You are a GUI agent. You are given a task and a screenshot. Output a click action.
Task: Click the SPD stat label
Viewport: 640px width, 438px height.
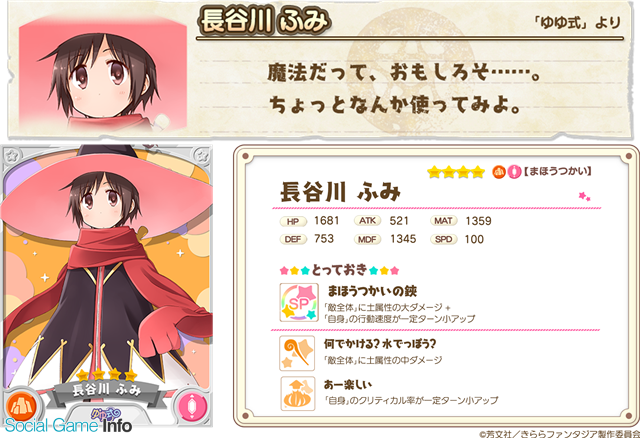click(443, 239)
